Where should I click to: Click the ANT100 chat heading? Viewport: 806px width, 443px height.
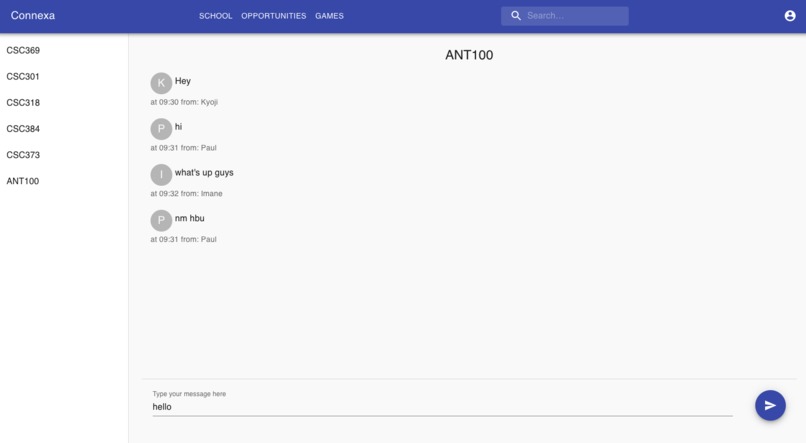(x=469, y=55)
